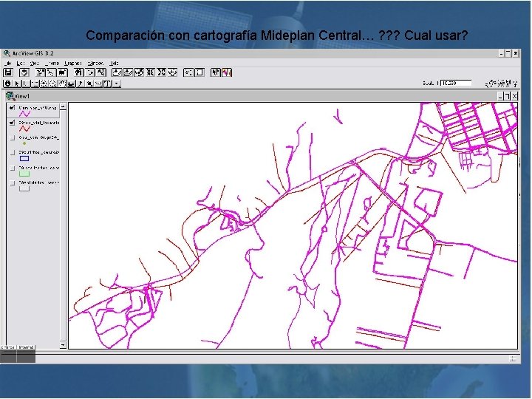
Task: Click Zoom to Selected icon
Action: click(x=139, y=72)
